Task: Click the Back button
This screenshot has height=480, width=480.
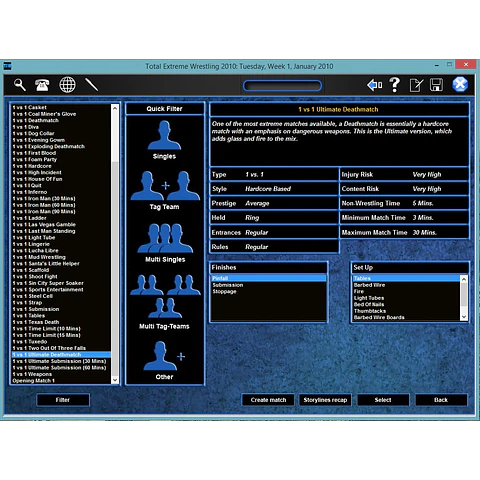Action: (441, 400)
